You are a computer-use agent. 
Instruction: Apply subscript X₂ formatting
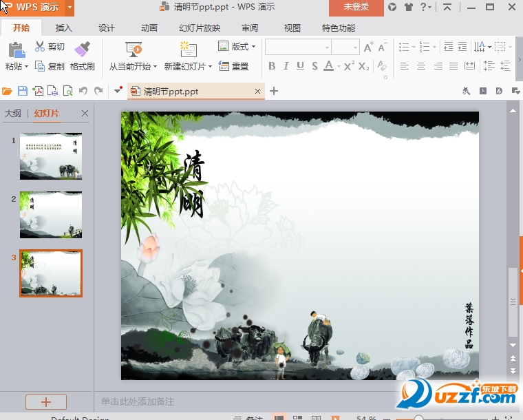point(363,66)
